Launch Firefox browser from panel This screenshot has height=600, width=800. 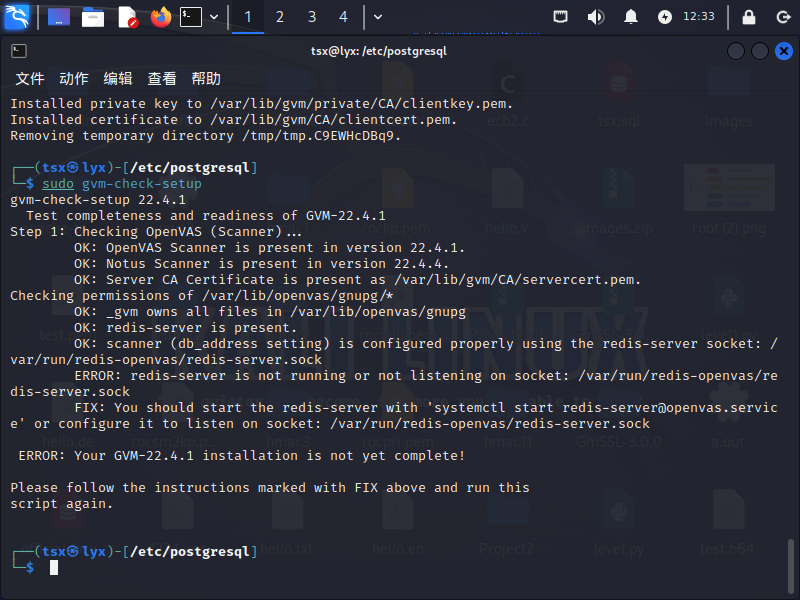[x=161, y=17]
